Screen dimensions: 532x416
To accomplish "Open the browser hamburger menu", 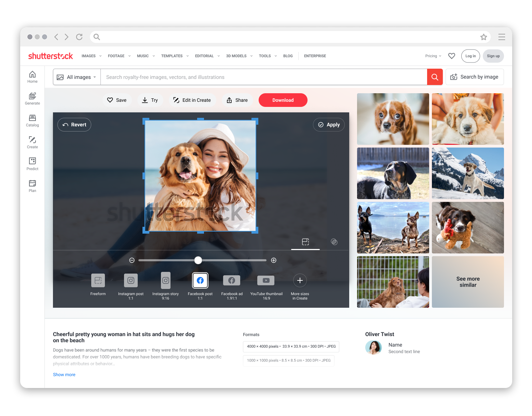I will [502, 37].
